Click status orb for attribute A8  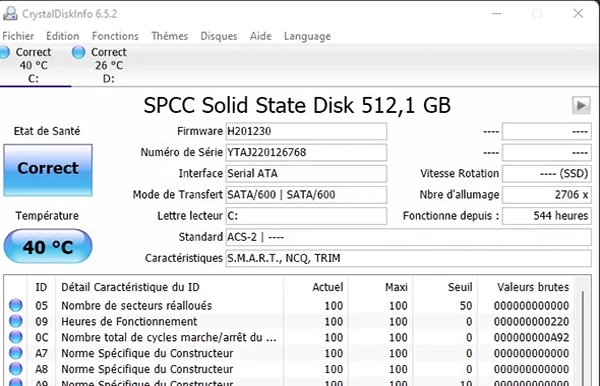coord(16,369)
